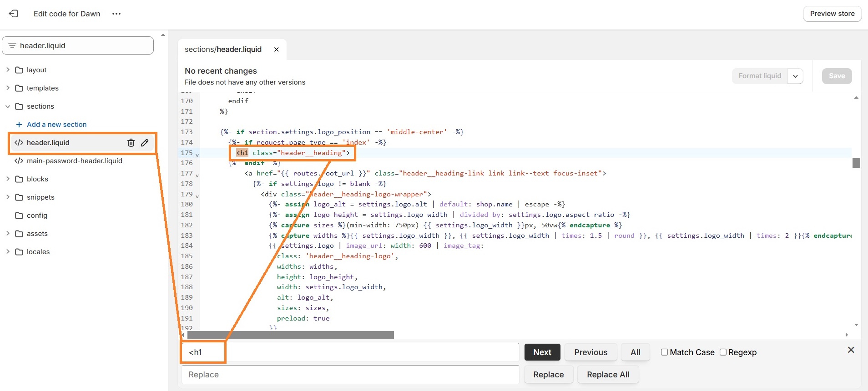Screen dimensions: 868x391
Task: Close the find and replace bar
Action: (851, 350)
